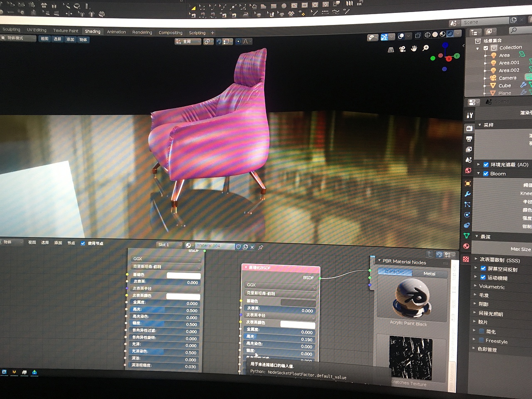Click the outliner search magnifier
This screenshot has height=399, width=532.
click(x=514, y=30)
